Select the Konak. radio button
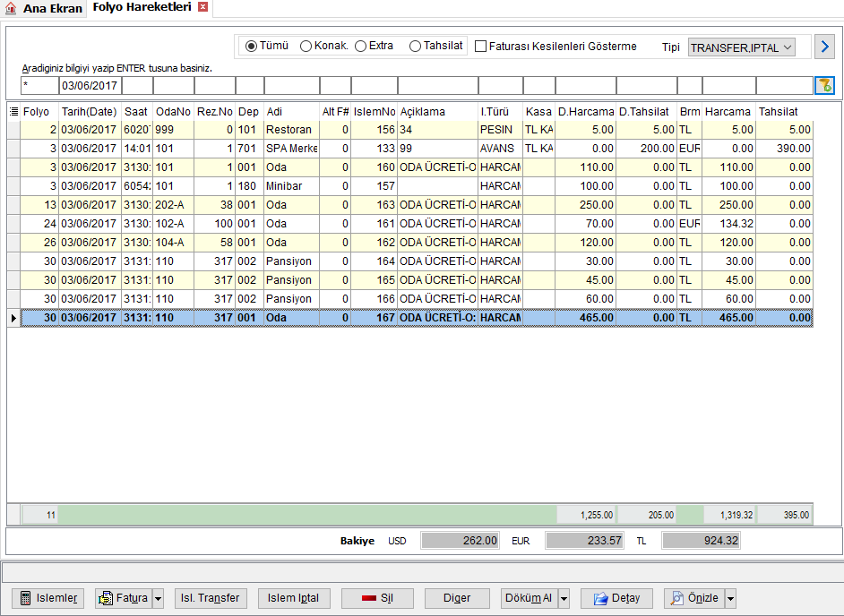 (306, 47)
